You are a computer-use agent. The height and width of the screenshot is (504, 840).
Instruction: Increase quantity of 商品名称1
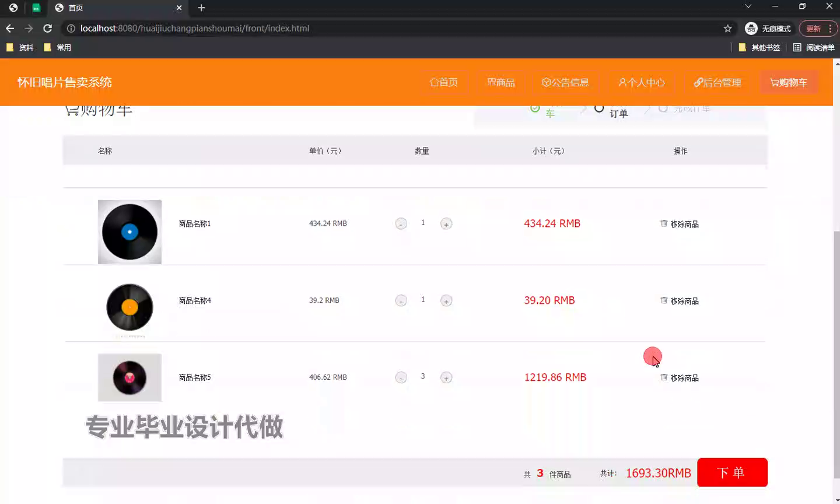click(x=446, y=224)
